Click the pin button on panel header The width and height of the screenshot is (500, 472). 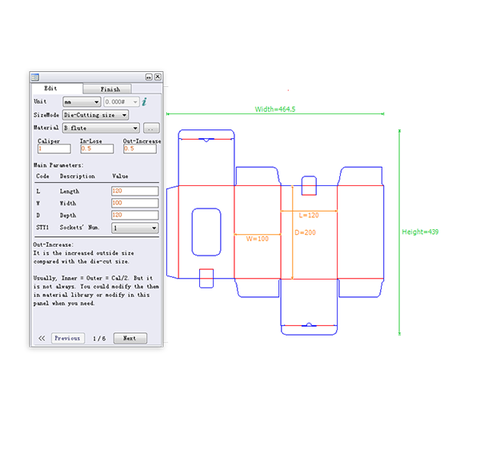pos(149,77)
